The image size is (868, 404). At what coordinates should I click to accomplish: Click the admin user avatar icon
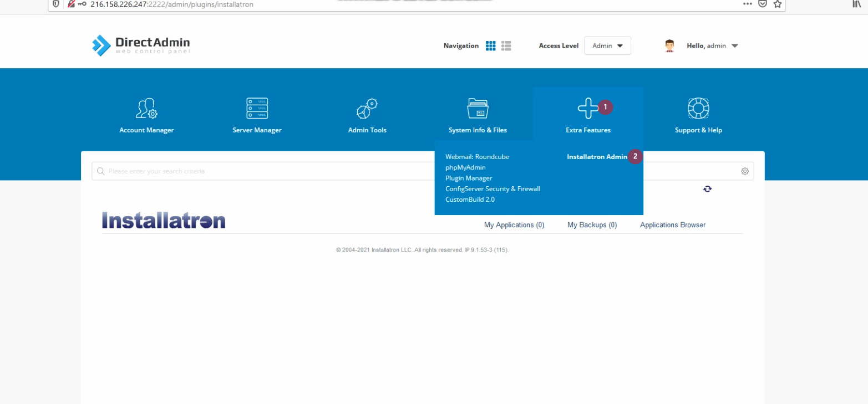pos(669,46)
